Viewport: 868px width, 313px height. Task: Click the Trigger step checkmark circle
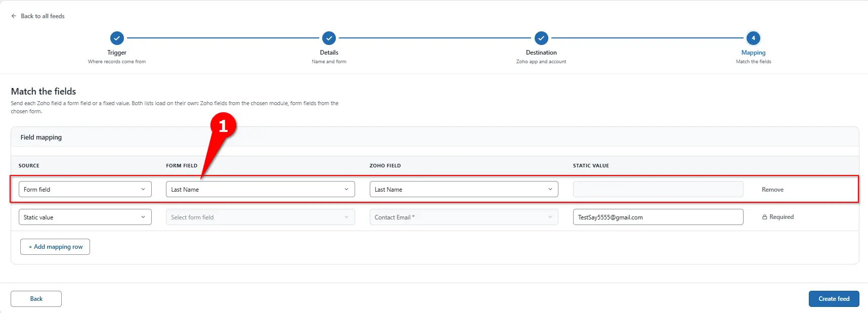(x=117, y=38)
